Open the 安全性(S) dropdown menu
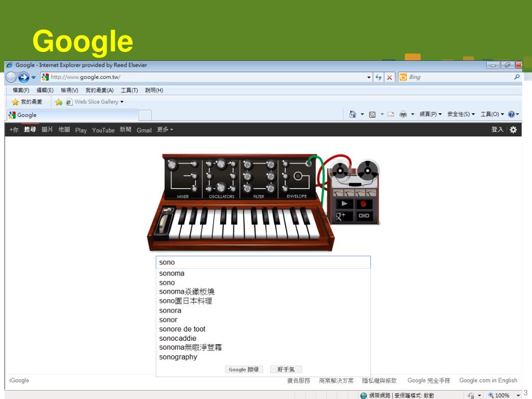 (461, 114)
